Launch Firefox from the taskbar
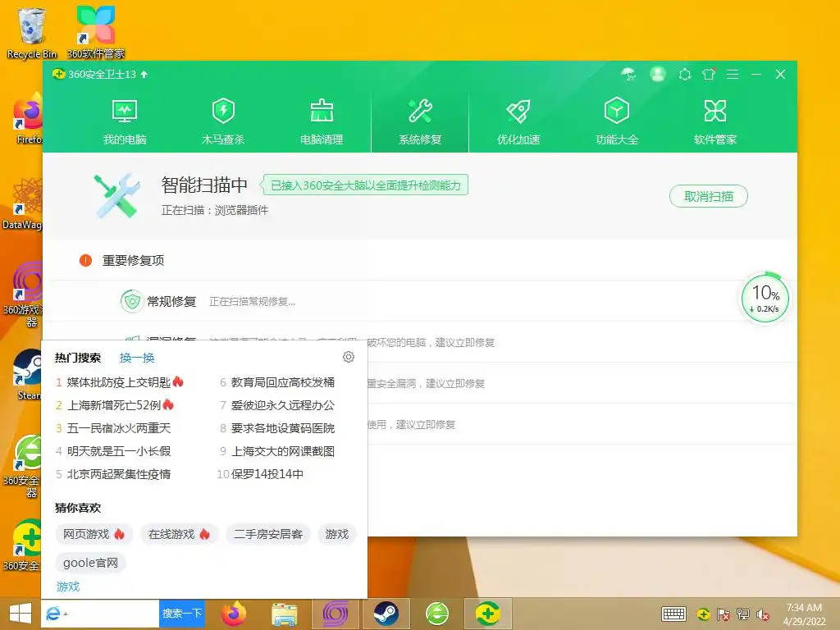The width and height of the screenshot is (840, 630). 234,614
